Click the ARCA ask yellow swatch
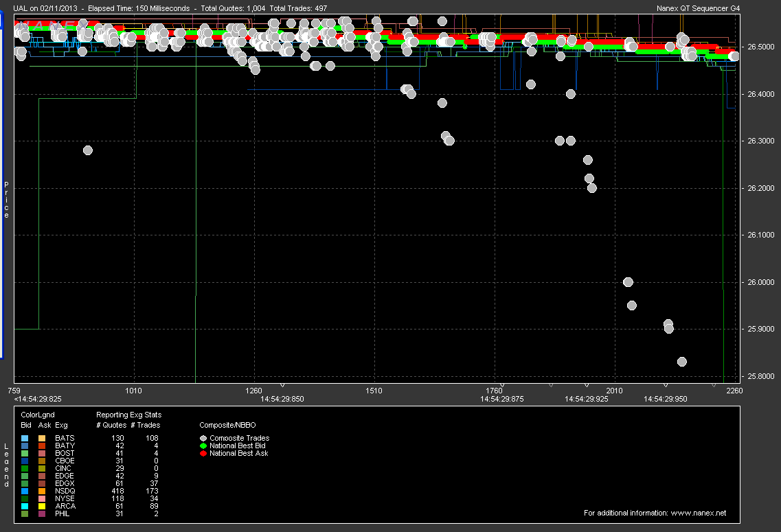Image resolution: width=781 pixels, height=532 pixels. [x=42, y=506]
